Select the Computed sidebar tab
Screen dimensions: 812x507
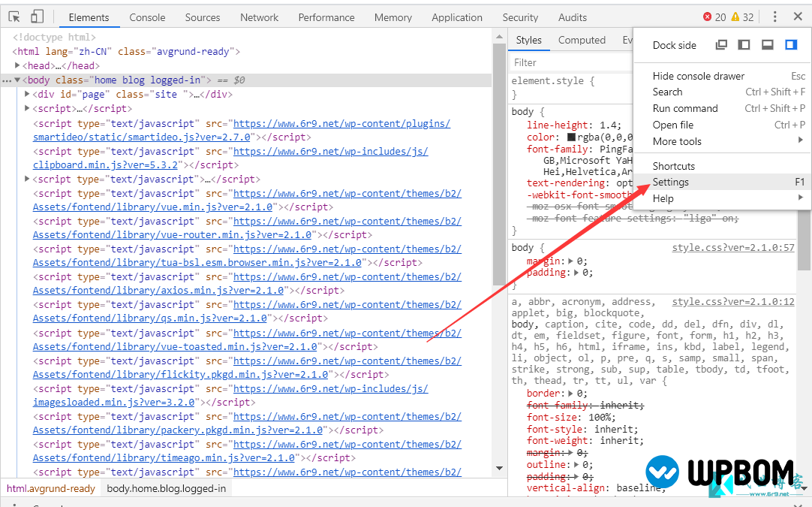pyautogui.click(x=582, y=40)
